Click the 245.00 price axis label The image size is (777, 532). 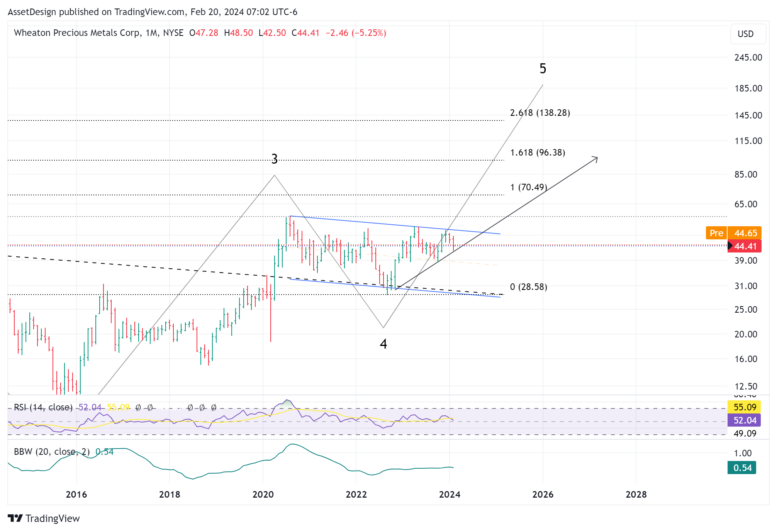[x=748, y=58]
